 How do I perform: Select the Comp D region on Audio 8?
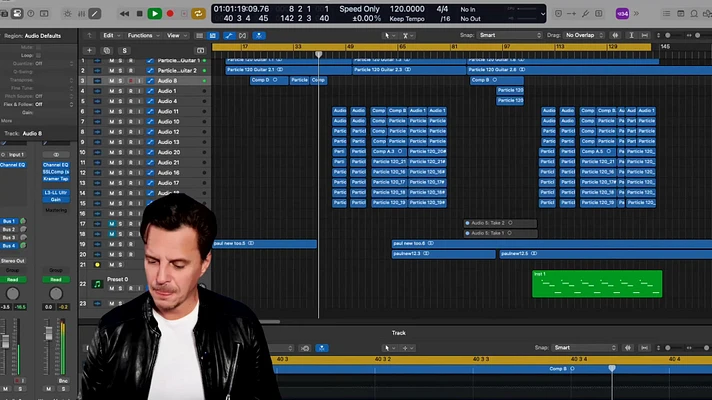tap(269, 80)
